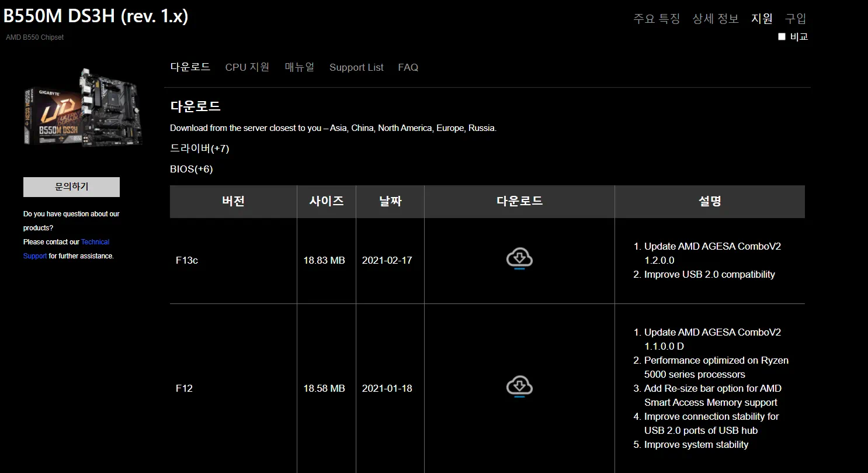Click the 설명 column header

pos(710,202)
